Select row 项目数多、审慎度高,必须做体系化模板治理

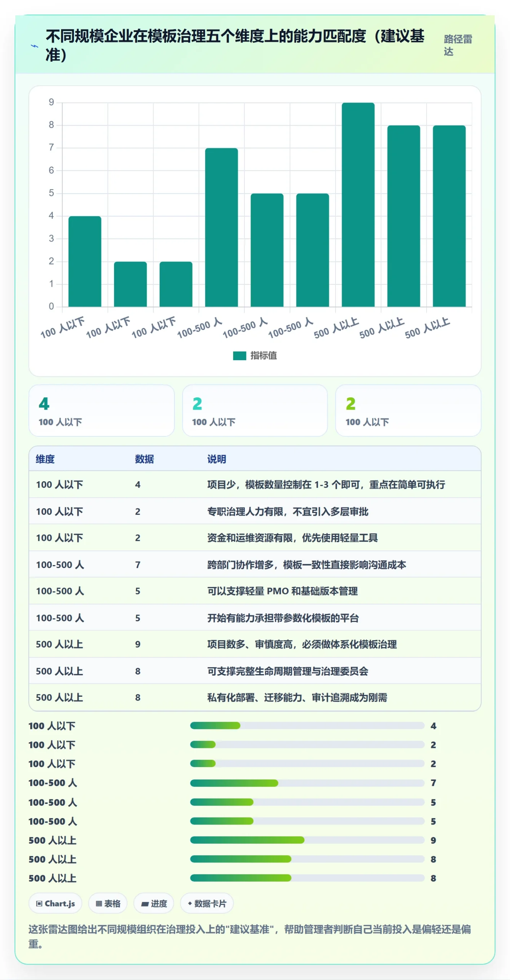255,644
